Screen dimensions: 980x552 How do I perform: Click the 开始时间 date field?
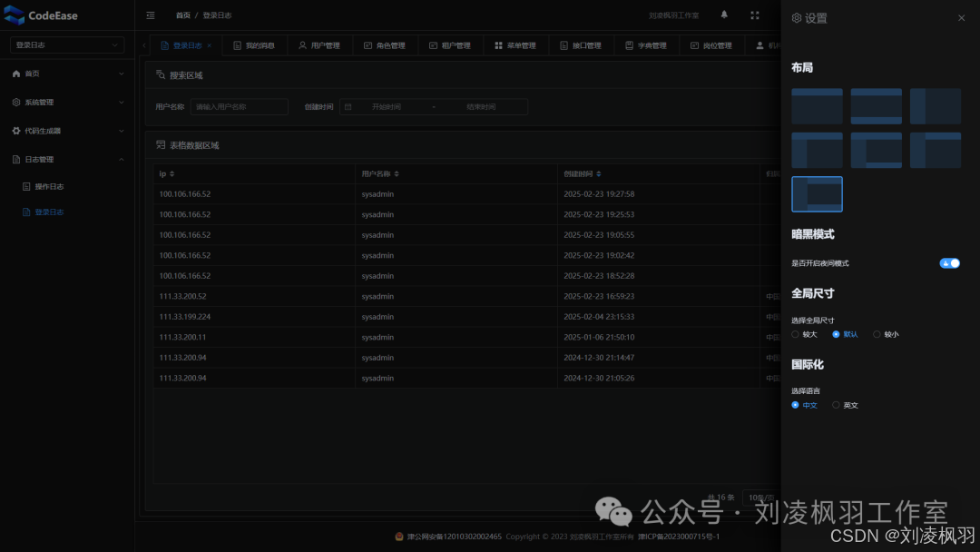tap(387, 107)
